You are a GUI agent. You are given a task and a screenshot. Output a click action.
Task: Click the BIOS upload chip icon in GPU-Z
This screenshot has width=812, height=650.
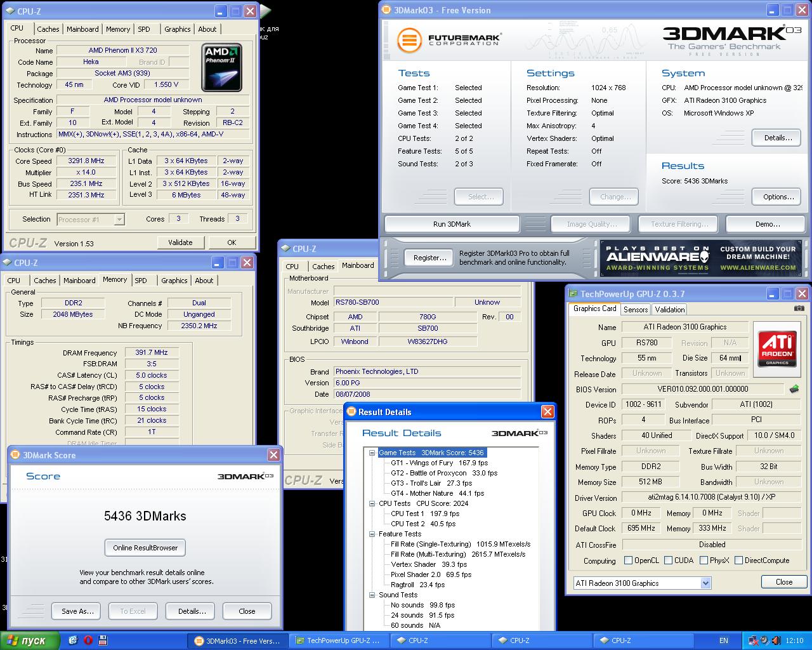(x=794, y=389)
